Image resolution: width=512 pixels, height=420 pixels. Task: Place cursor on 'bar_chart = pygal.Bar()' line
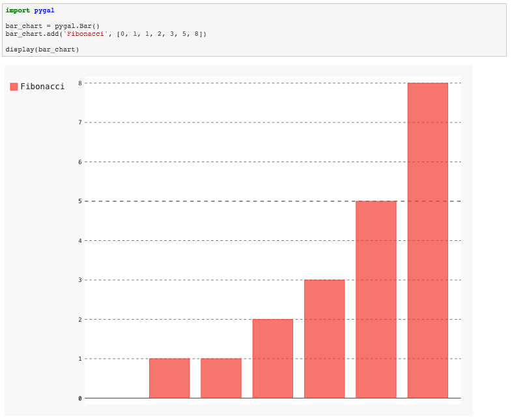pyautogui.click(x=52, y=26)
